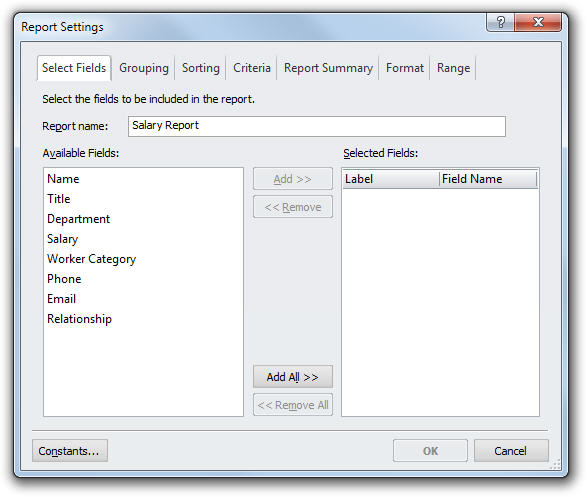Switch to the Grouping tab
This screenshot has height=497, width=587.
(144, 68)
